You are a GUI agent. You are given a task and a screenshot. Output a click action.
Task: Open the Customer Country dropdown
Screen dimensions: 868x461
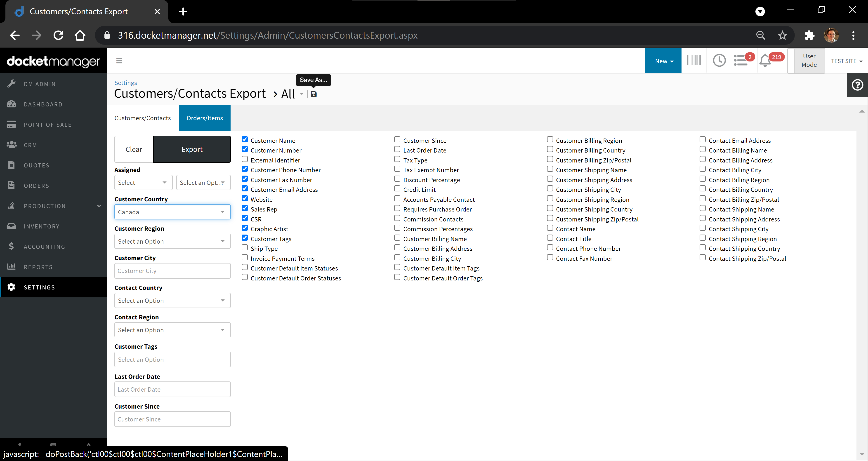coord(172,212)
